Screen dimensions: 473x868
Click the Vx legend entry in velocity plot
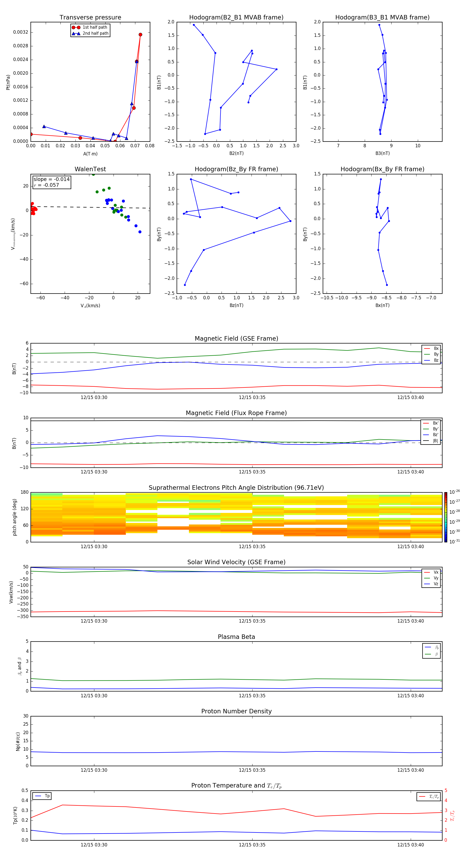(431, 572)
